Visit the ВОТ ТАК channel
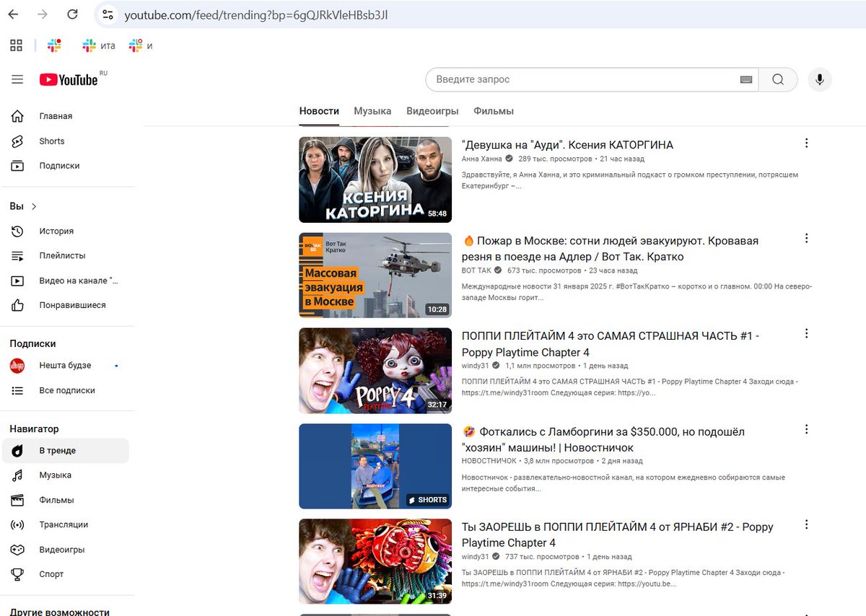This screenshot has width=866, height=616. pos(476,270)
